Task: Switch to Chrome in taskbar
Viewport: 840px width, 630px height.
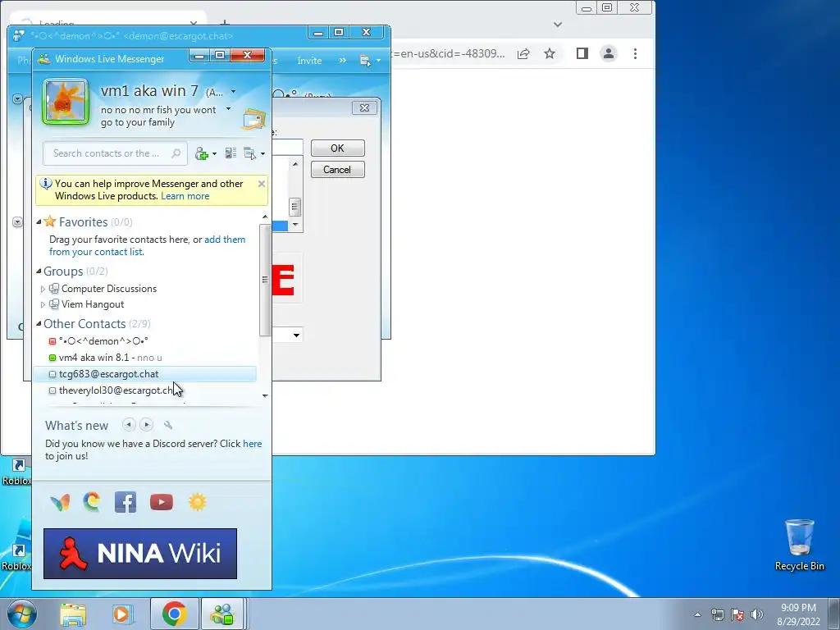Action: click(x=175, y=614)
